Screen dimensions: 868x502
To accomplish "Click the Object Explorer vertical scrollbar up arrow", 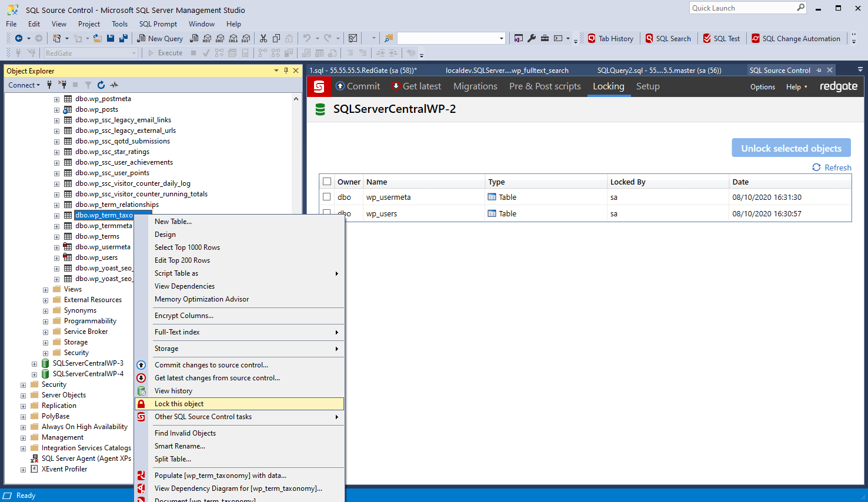I will pyautogui.click(x=296, y=99).
